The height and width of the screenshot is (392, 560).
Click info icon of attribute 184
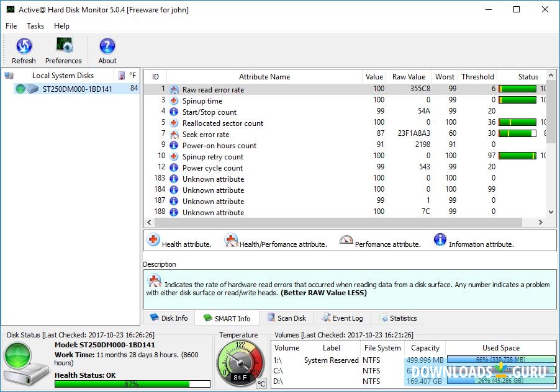tap(174, 190)
